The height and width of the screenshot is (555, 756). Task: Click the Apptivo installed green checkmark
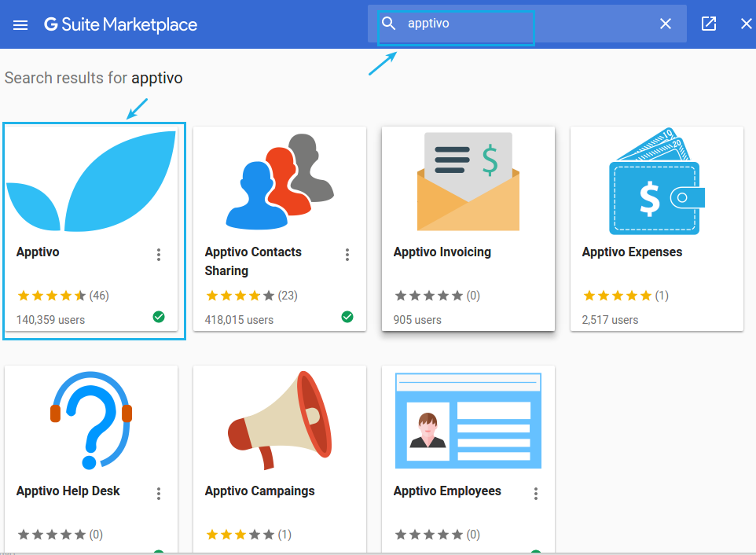pos(159,317)
